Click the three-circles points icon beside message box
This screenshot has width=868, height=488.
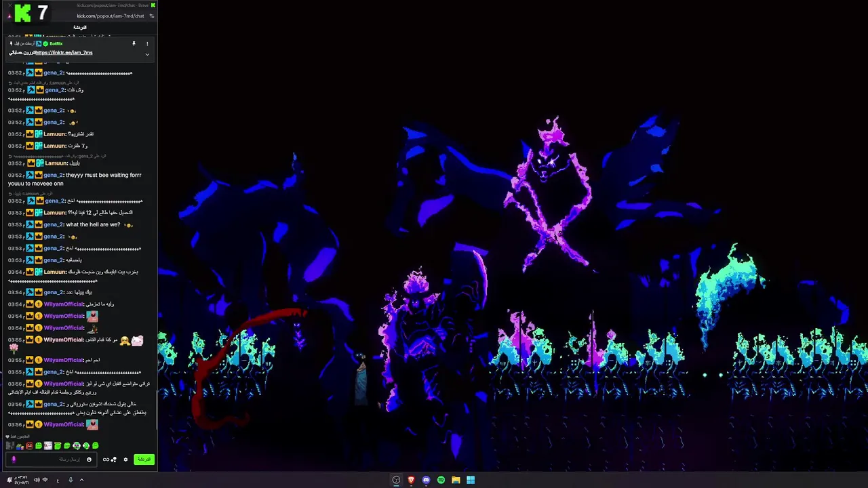coord(114,460)
